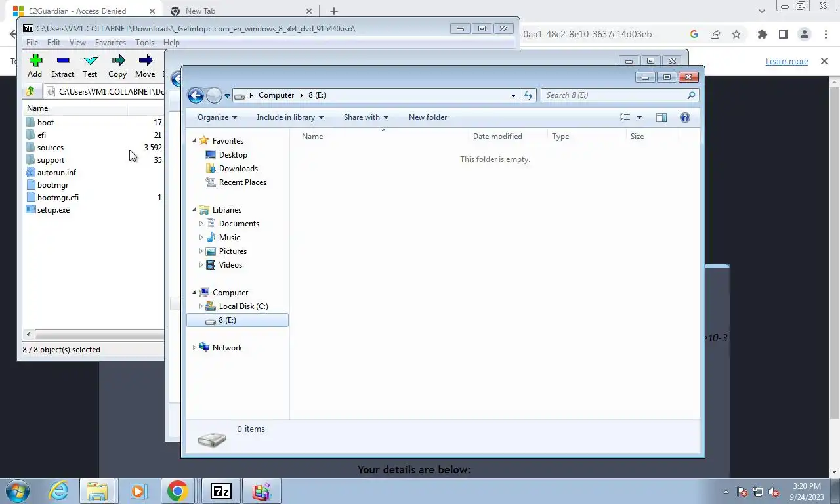Screen dimensions: 840x504
Task: Click the Search 8 (E:) field
Action: point(618,95)
